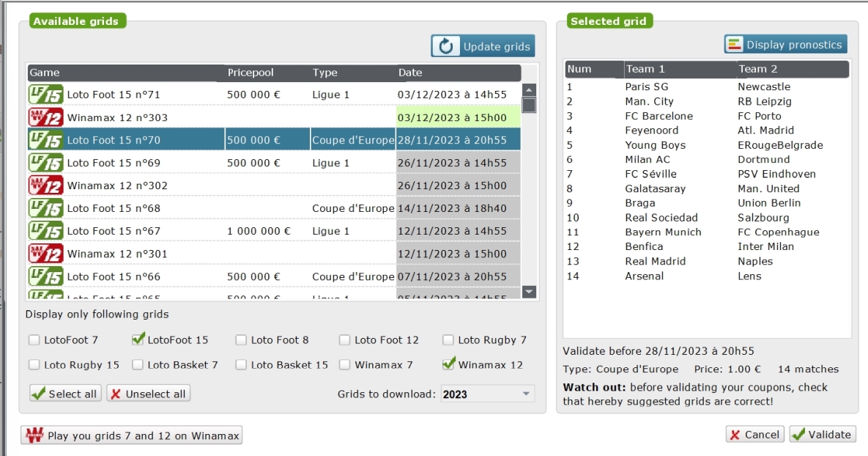This screenshot has width=868, height=456.
Task: Enable the Loto Basket 15 checkbox
Action: (241, 364)
